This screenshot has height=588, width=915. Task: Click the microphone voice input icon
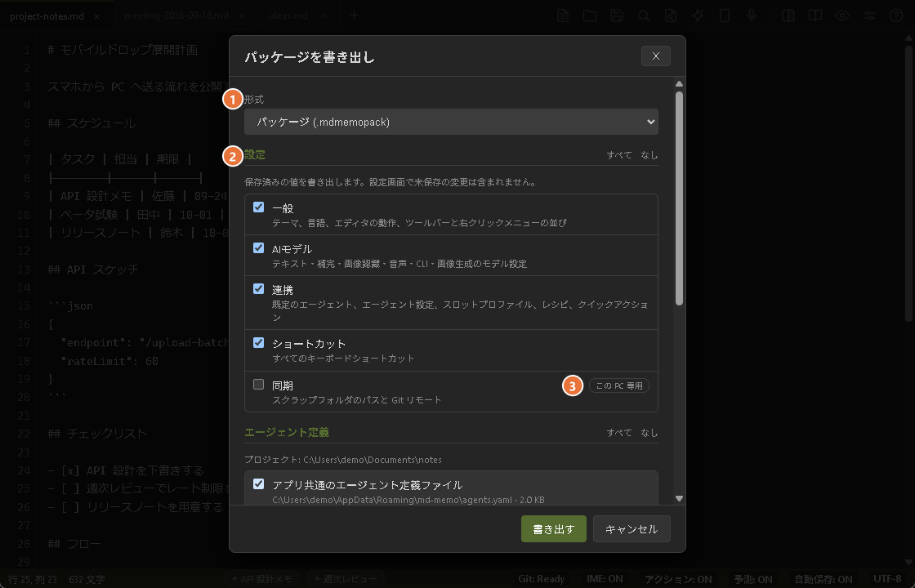pyautogui.click(x=752, y=16)
